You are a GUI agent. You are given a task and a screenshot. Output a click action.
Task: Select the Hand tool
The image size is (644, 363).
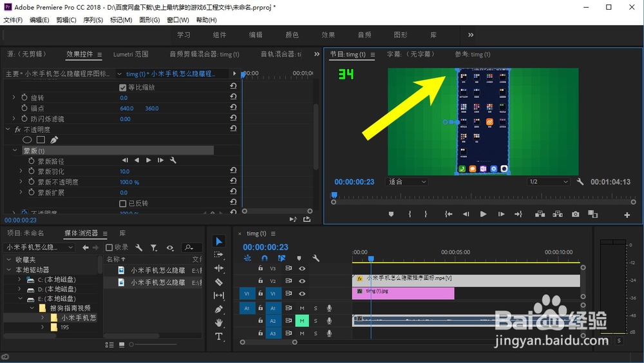[219, 323]
